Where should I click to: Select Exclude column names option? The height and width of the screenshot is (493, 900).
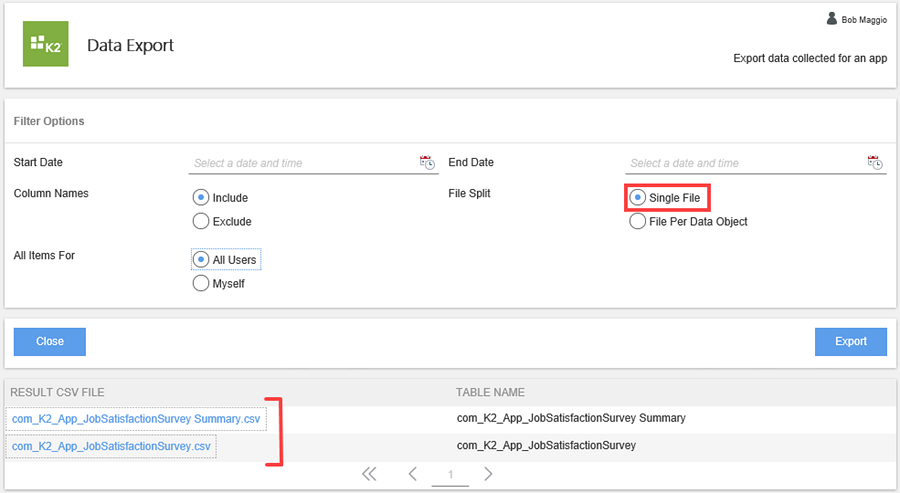[x=200, y=221]
